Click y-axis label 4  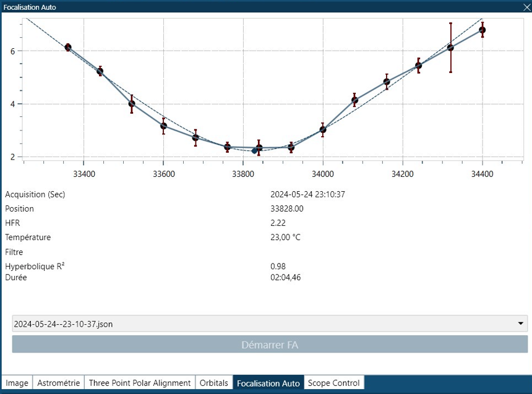(12, 104)
